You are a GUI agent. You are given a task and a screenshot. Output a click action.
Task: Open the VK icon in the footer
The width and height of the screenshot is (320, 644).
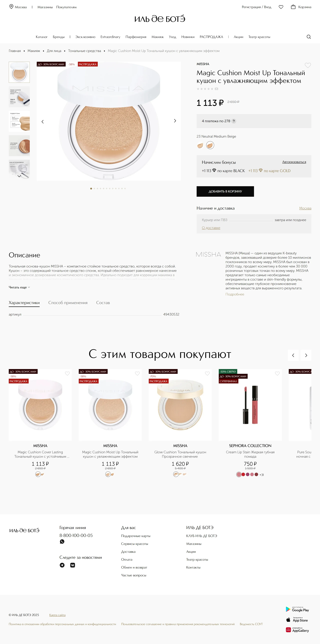pos(72,565)
